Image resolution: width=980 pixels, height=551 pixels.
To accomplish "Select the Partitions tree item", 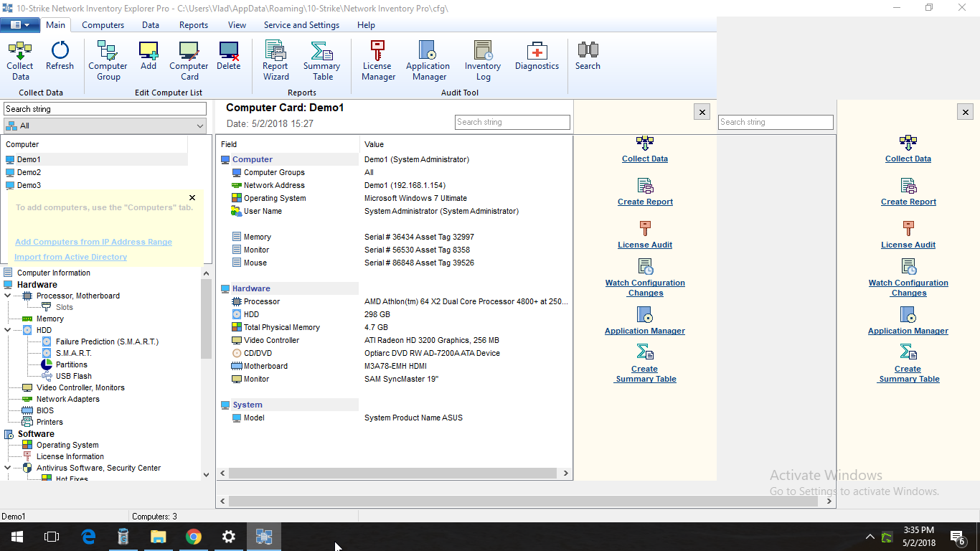I will [72, 364].
